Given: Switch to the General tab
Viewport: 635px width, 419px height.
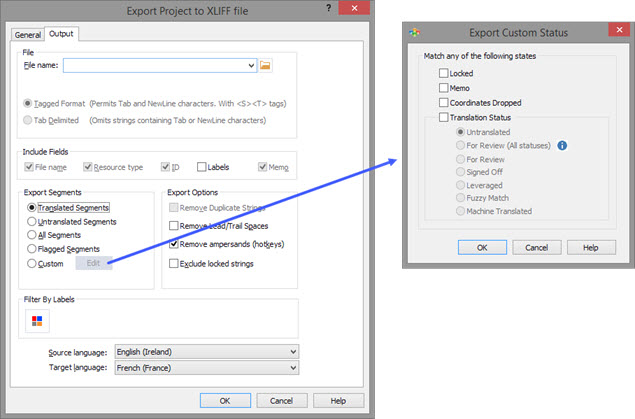Looking at the screenshot, I should [x=28, y=35].
